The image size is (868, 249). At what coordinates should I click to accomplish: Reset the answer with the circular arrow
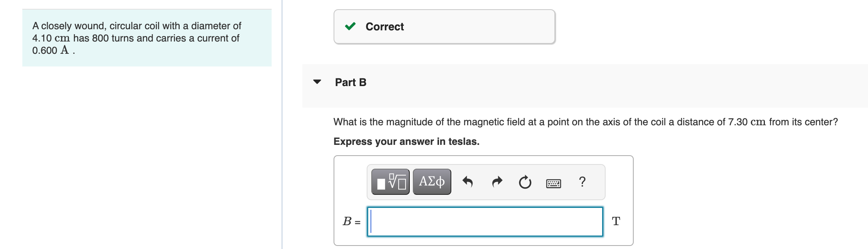(525, 182)
